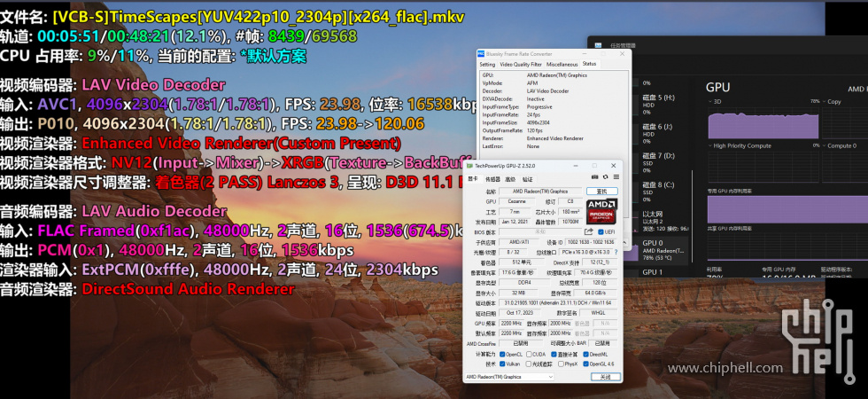Toggle the Vulkan checkbox

click(502, 364)
